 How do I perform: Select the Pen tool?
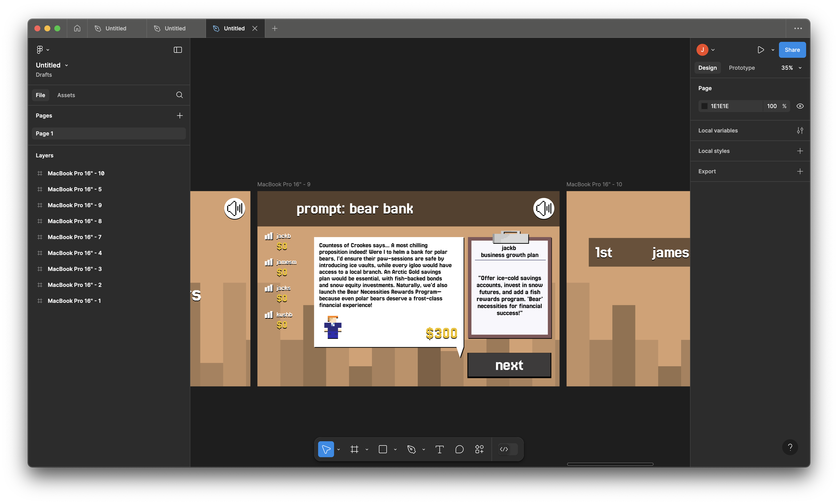point(411,449)
